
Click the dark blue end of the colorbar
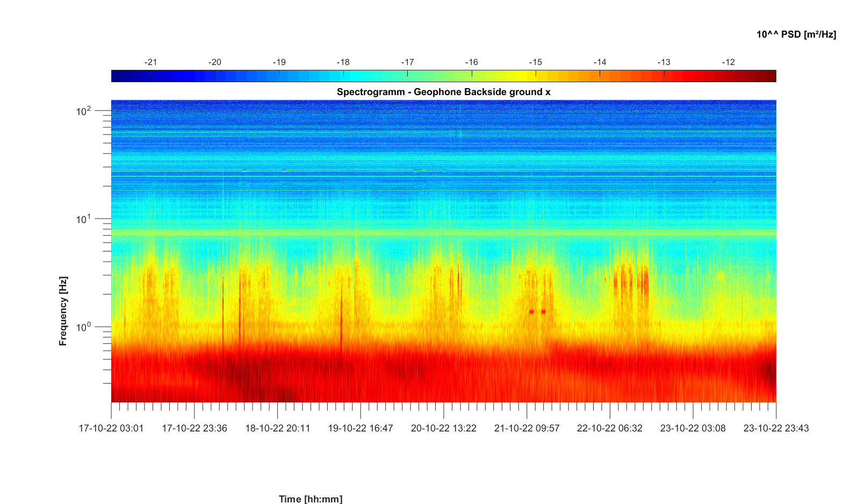(x=116, y=76)
